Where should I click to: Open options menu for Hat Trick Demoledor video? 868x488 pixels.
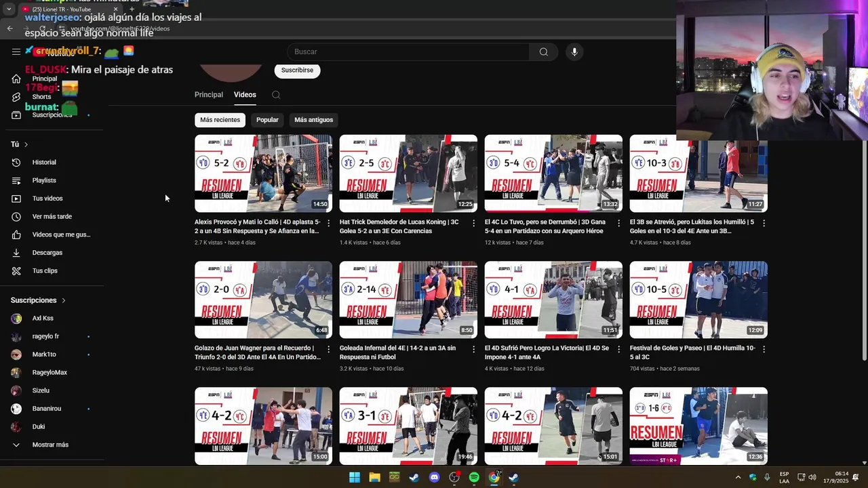(x=473, y=223)
